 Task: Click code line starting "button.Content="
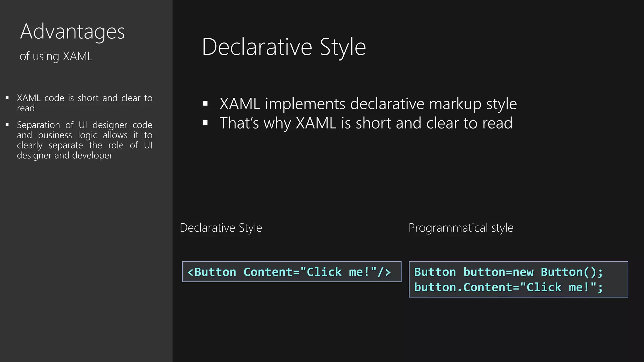pos(508,287)
